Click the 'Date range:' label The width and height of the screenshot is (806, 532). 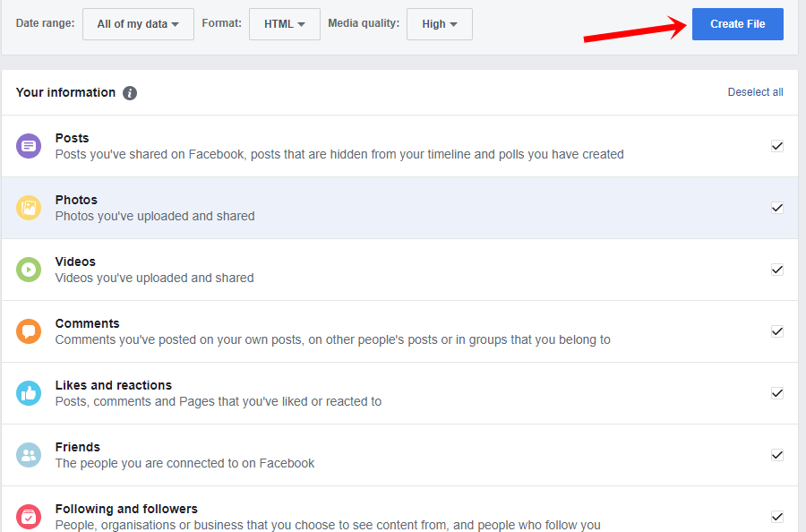click(x=46, y=23)
